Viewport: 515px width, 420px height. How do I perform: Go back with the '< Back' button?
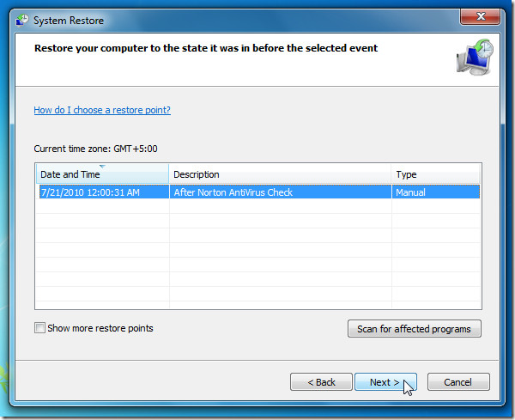point(321,382)
